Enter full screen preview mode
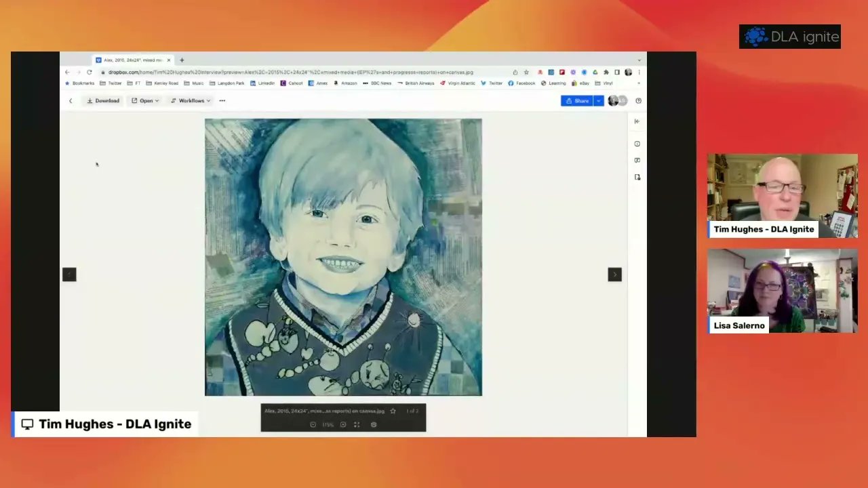The width and height of the screenshot is (868, 488). click(x=357, y=425)
